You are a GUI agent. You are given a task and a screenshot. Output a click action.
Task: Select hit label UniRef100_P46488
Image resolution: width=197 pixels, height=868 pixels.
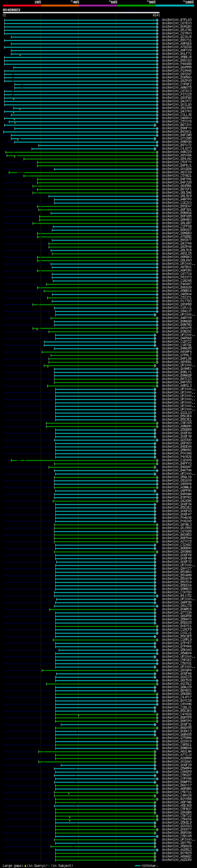coord(177,64)
